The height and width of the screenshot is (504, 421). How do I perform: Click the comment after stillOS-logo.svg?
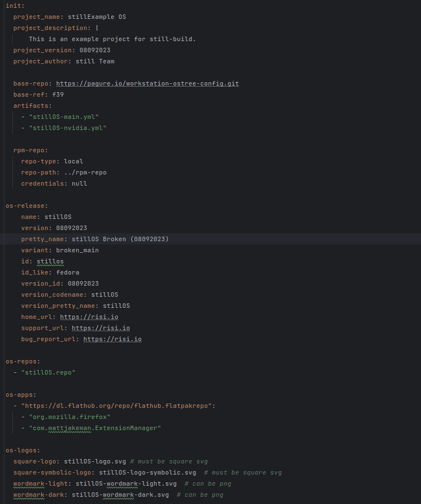tap(169, 462)
